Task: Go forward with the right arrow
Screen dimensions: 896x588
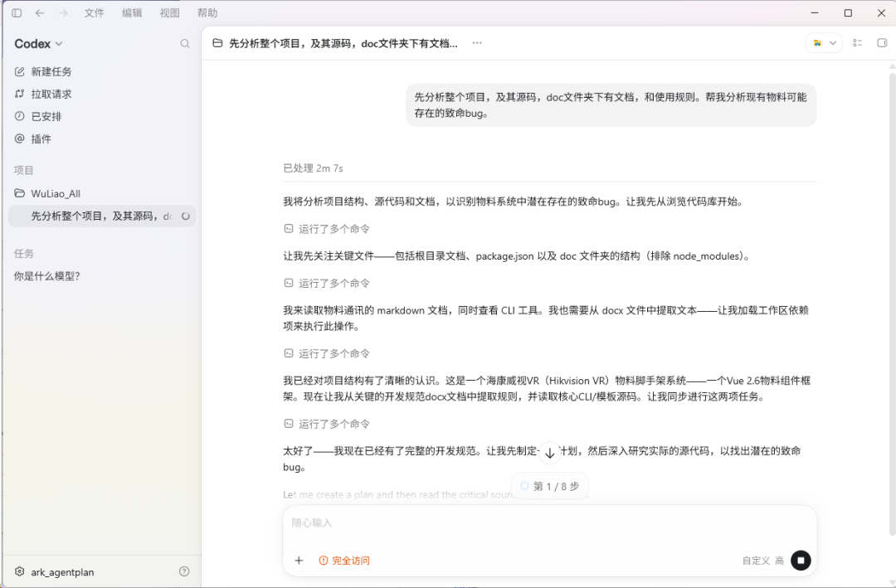Action: point(63,12)
